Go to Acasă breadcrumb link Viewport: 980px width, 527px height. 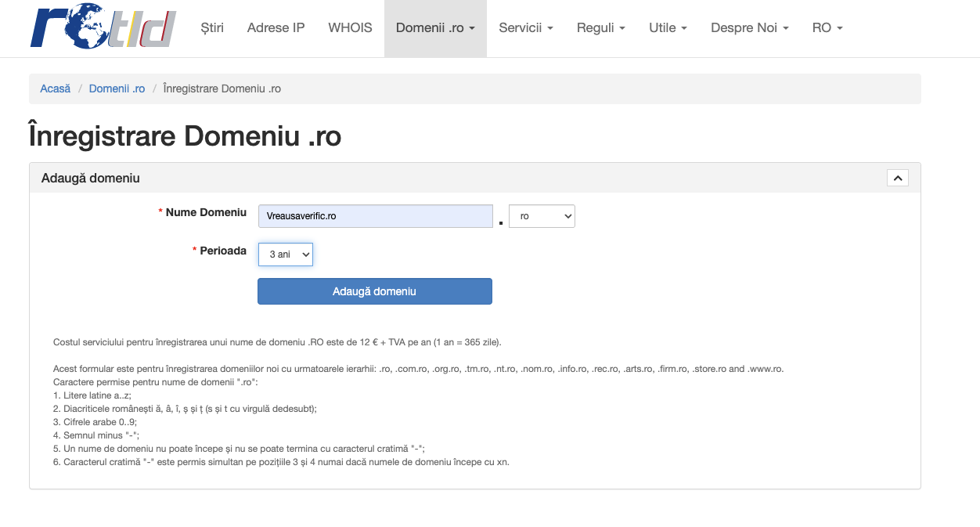point(56,88)
